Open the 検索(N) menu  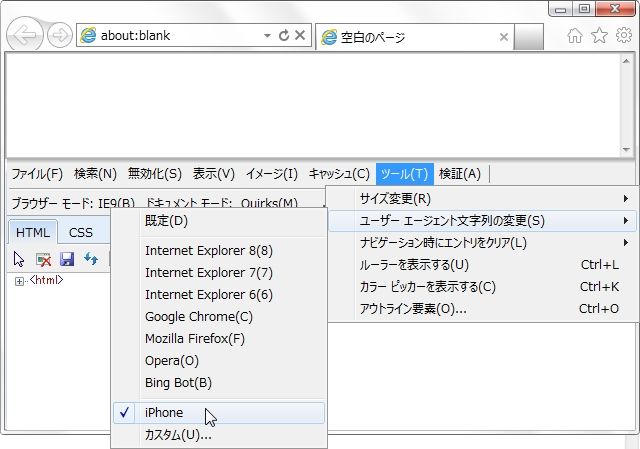[x=96, y=174]
